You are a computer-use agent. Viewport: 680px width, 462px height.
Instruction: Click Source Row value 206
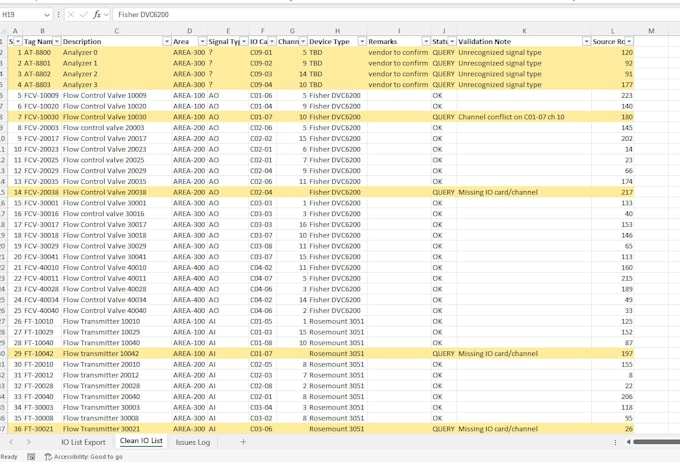(x=612, y=396)
